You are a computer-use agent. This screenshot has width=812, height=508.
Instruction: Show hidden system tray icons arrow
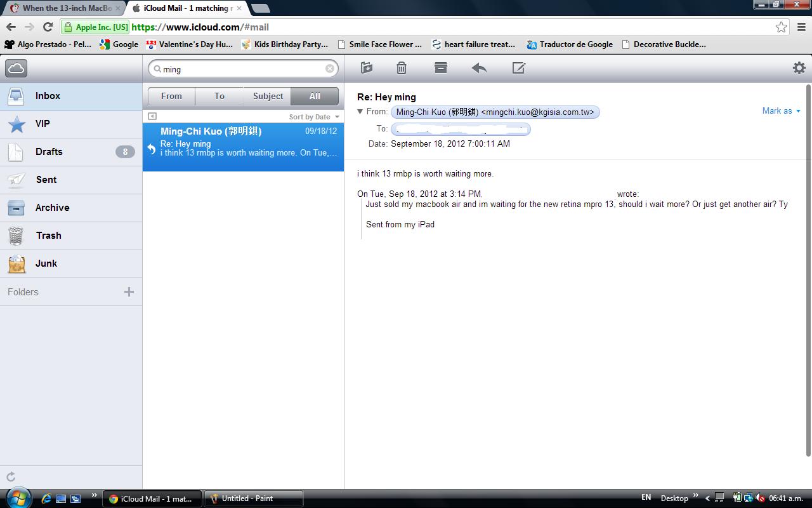[x=707, y=498]
